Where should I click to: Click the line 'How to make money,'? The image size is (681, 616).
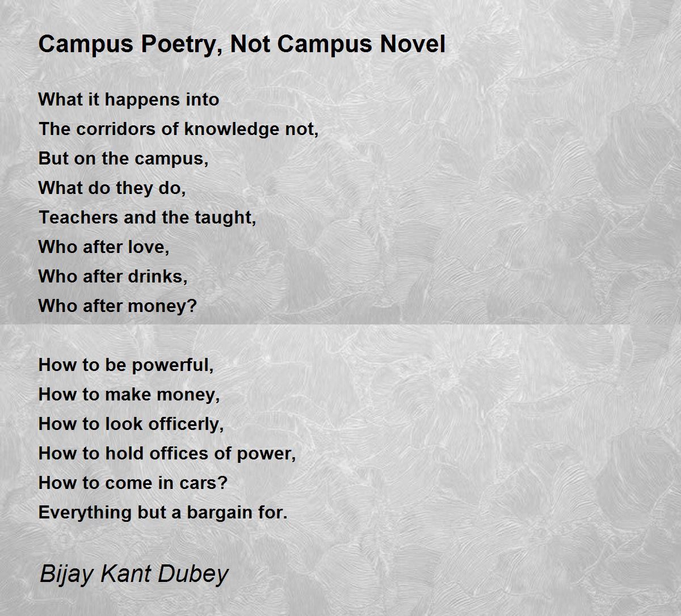(129, 394)
